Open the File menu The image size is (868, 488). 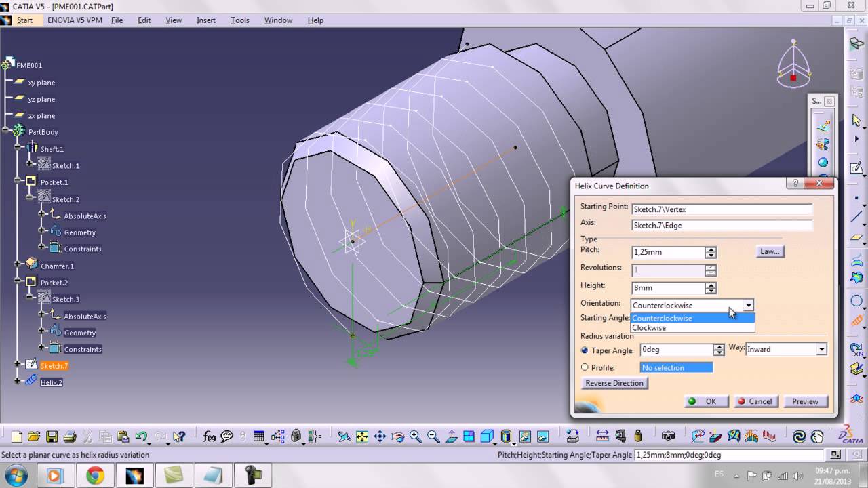point(117,20)
